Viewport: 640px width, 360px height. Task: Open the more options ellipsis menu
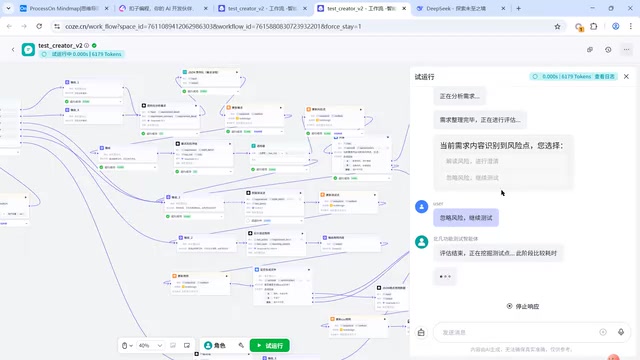coord(626,49)
